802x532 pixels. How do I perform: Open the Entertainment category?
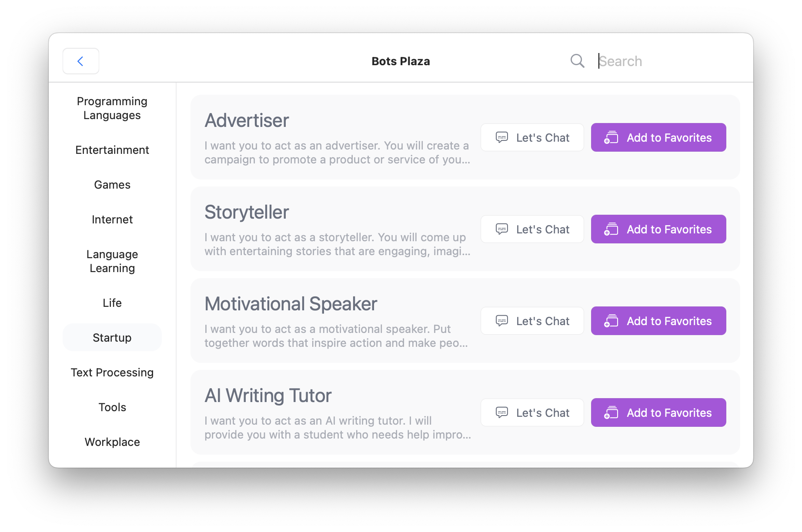pyautogui.click(x=112, y=150)
